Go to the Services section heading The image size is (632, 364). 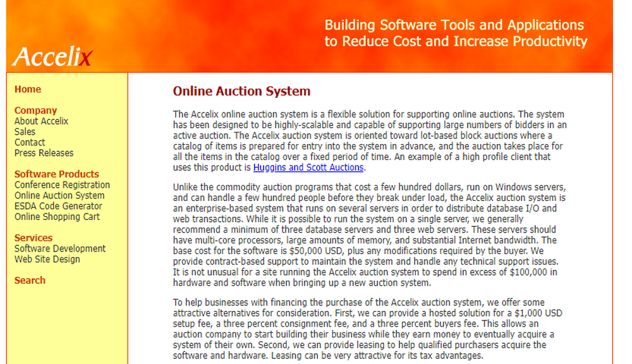(33, 238)
